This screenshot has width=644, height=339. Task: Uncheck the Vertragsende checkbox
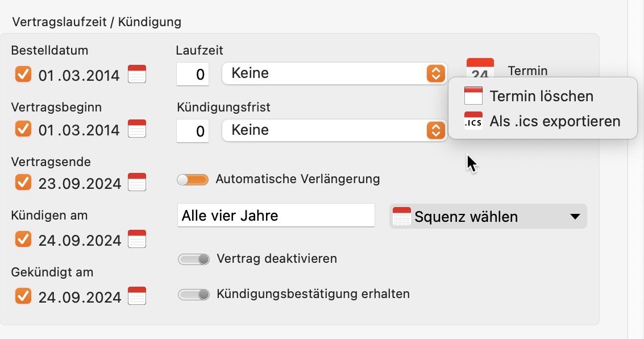tap(23, 182)
